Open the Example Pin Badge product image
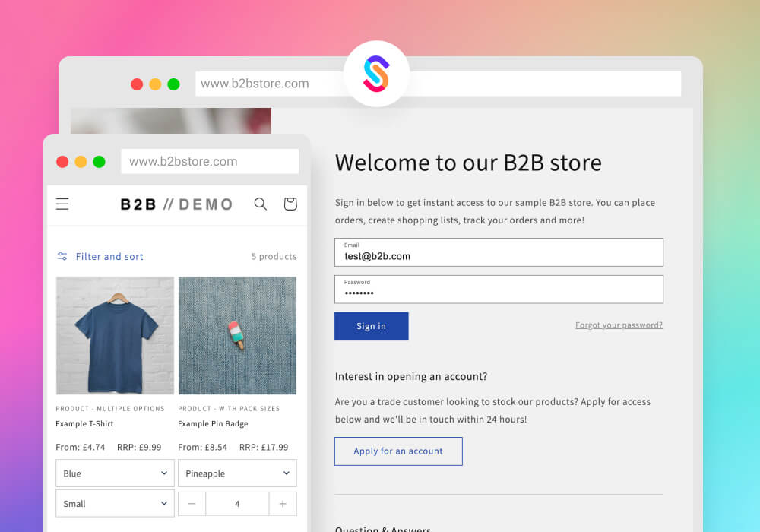Screen dimensions: 760x532 pyautogui.click(x=237, y=335)
